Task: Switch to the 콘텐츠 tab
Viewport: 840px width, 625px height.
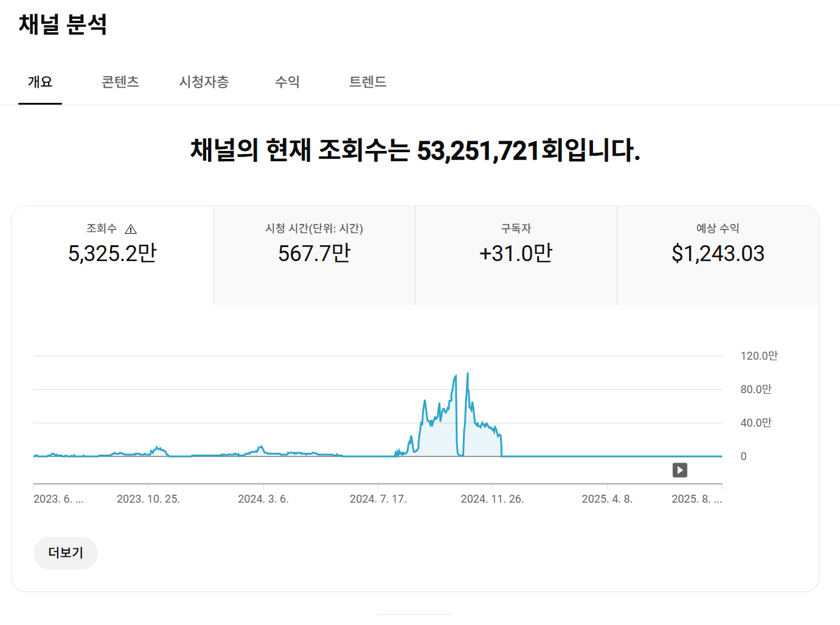Action: [x=120, y=82]
